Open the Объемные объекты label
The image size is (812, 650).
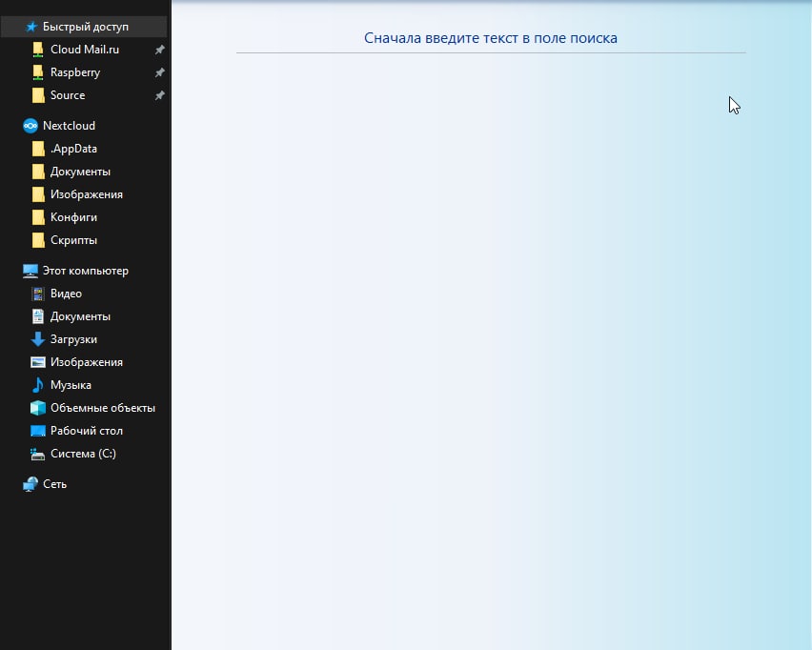point(103,408)
